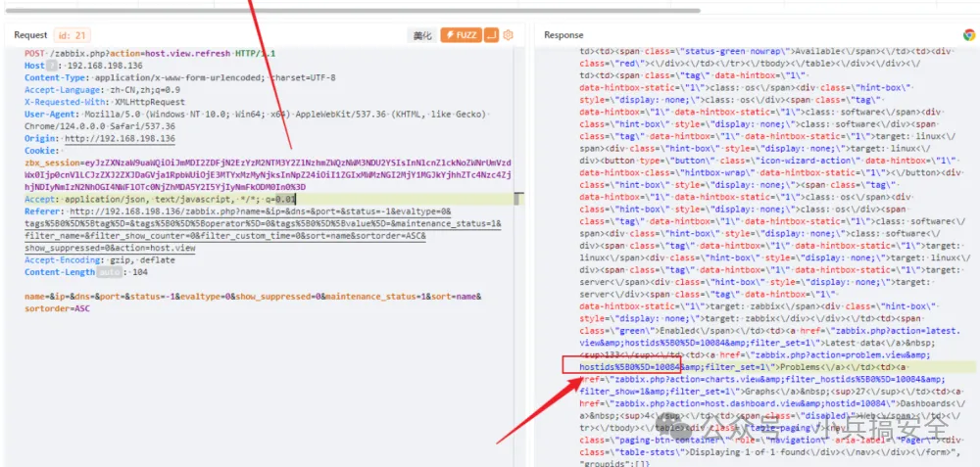Place cursor at end of Accept header line
The image size is (980, 467).
[x=298, y=199]
